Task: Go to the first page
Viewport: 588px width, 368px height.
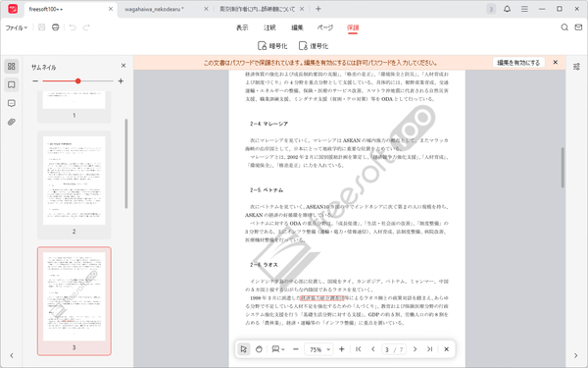Action: (x=358, y=349)
